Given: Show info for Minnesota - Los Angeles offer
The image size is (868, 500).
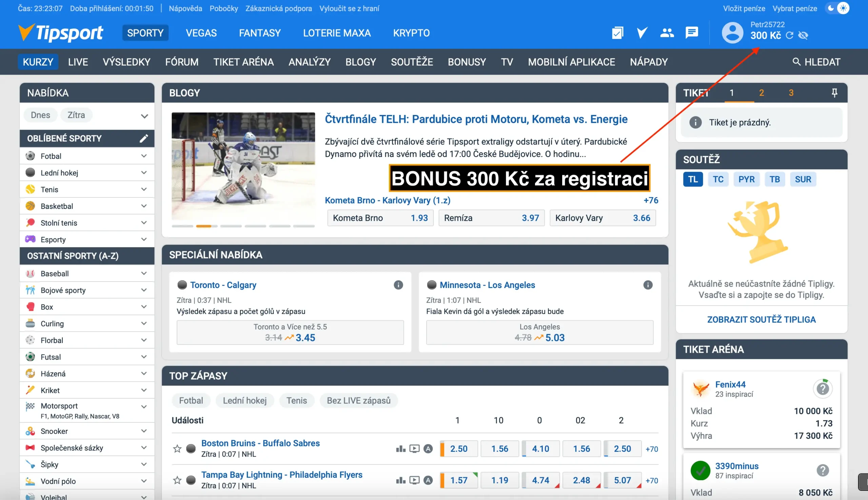Looking at the screenshot, I should click(x=648, y=285).
